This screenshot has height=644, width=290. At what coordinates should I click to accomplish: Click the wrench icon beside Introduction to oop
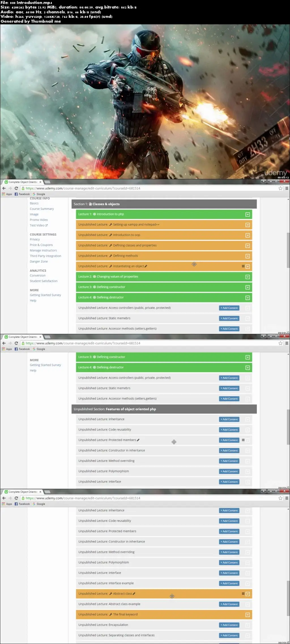click(111, 235)
